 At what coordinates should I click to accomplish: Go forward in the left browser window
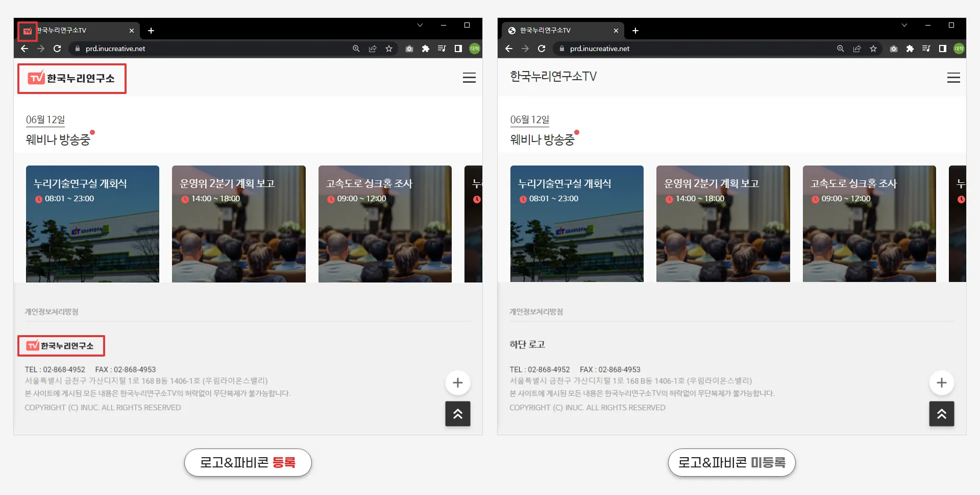pyautogui.click(x=41, y=49)
